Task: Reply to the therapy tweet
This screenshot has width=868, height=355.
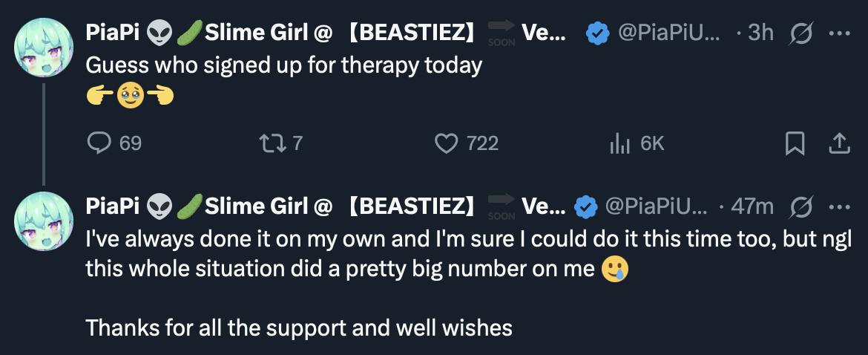Action: (x=99, y=143)
